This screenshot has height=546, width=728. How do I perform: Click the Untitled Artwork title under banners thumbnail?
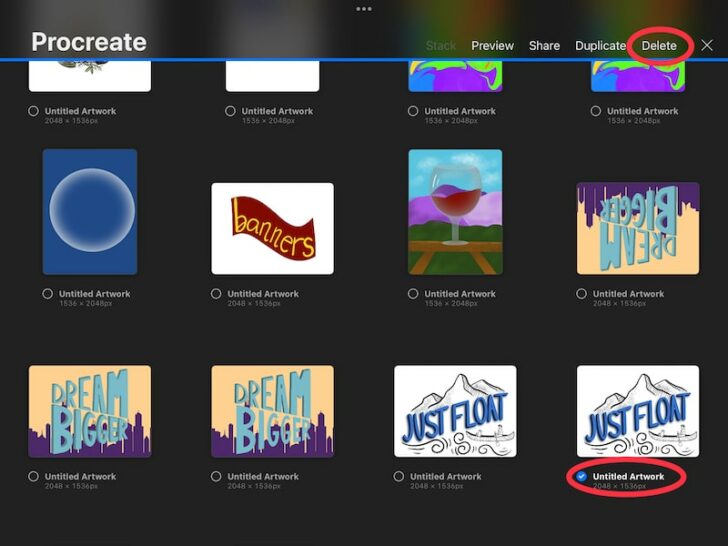point(263,294)
